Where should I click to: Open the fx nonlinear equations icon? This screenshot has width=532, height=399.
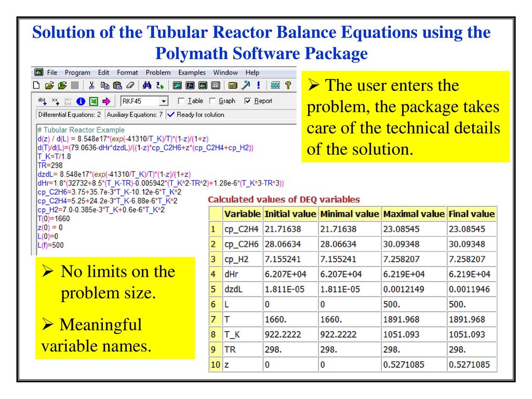[190, 86]
